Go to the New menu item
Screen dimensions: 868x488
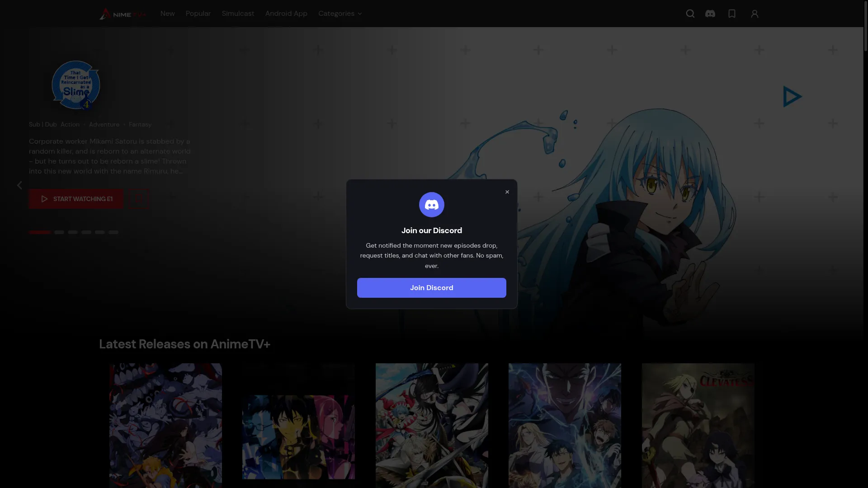click(x=167, y=14)
